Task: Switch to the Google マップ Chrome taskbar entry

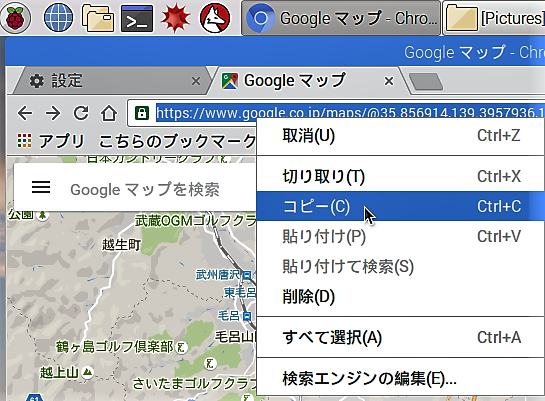Action: pos(341,18)
